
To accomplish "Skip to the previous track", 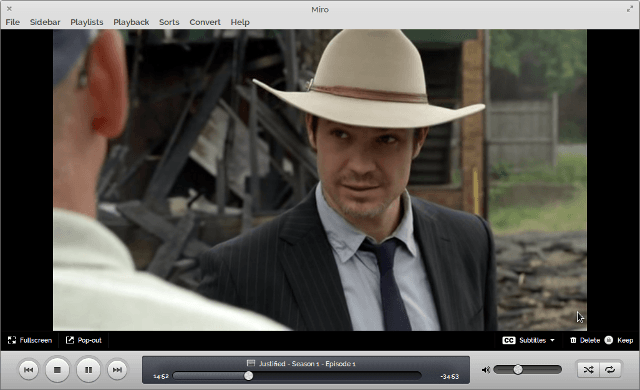I will tap(29, 370).
